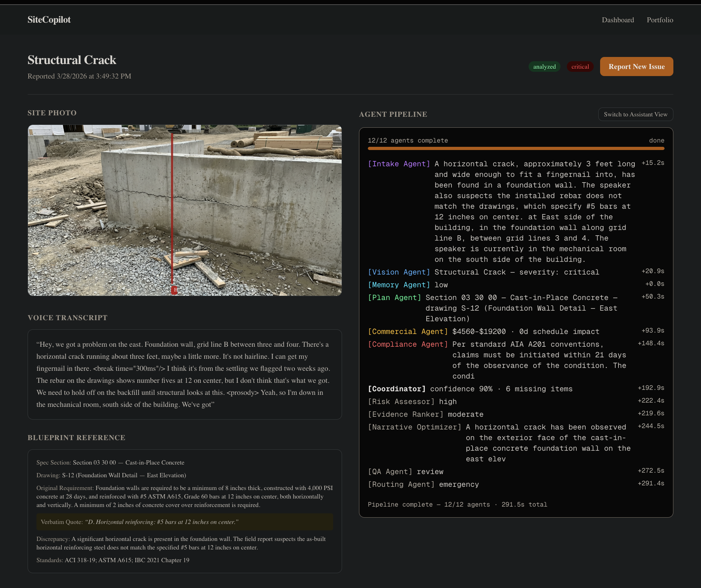This screenshot has height=588, width=701.
Task: Click the red H marker on photo
Action: click(x=175, y=290)
